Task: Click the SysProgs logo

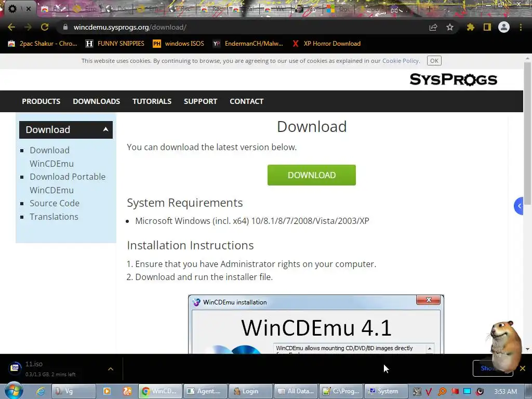Action: point(453,79)
